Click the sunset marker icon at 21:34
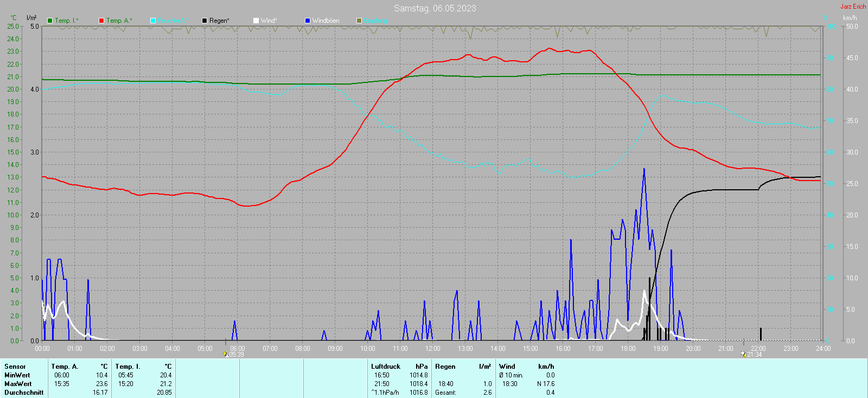This screenshot has height=398, width=868. (x=744, y=354)
